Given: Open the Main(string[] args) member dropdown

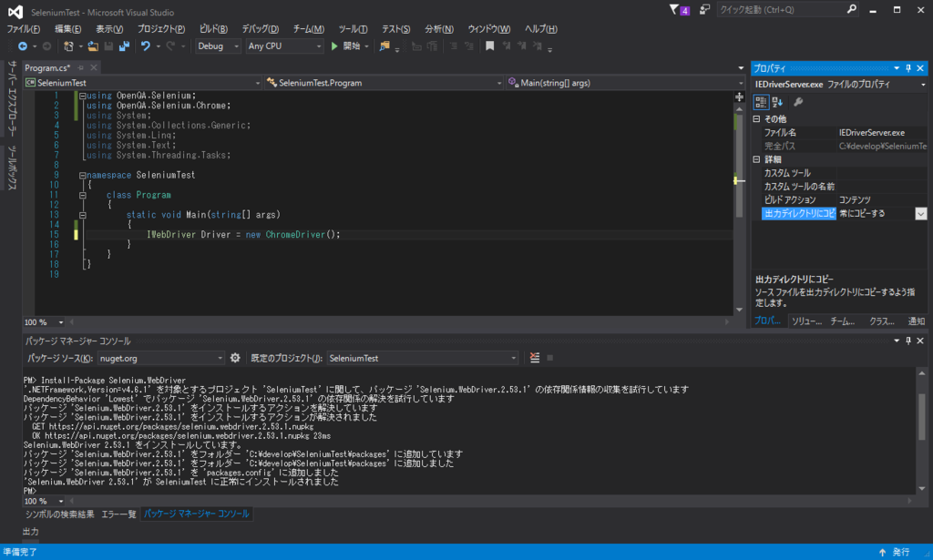Looking at the screenshot, I should tap(625, 83).
